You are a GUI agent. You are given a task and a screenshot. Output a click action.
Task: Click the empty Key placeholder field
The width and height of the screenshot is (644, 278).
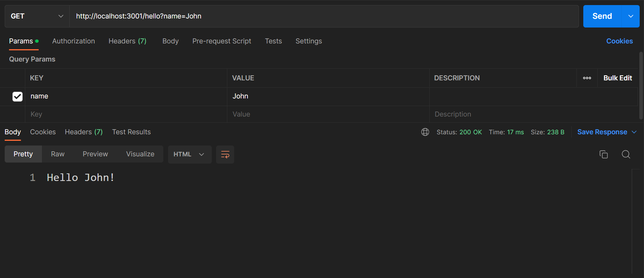[x=126, y=114]
